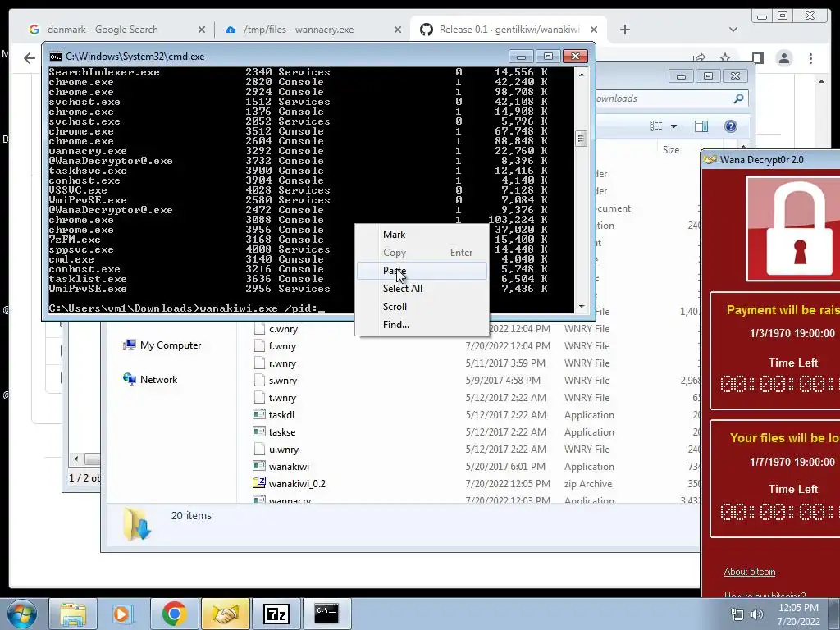Change Explorer view icon
Image resolution: width=840 pixels, height=630 pixels.
[656, 126]
